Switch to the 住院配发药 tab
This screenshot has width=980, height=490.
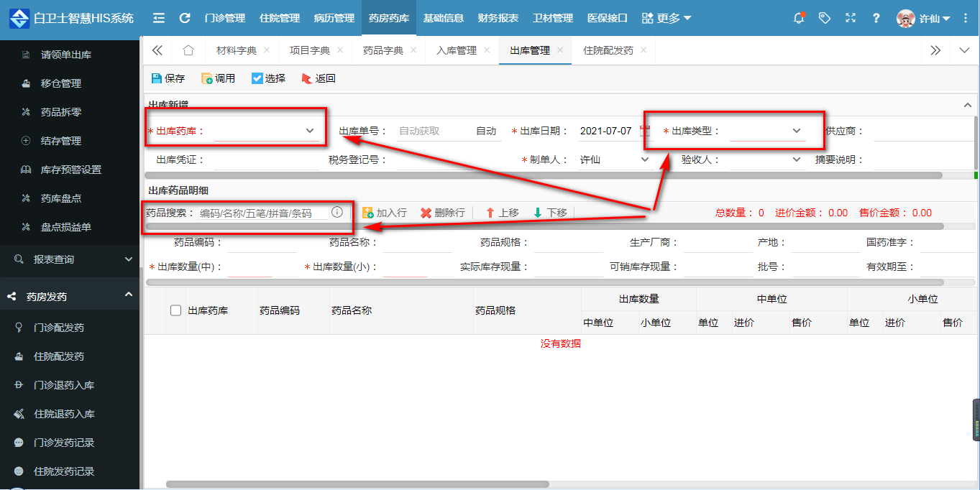coord(608,50)
